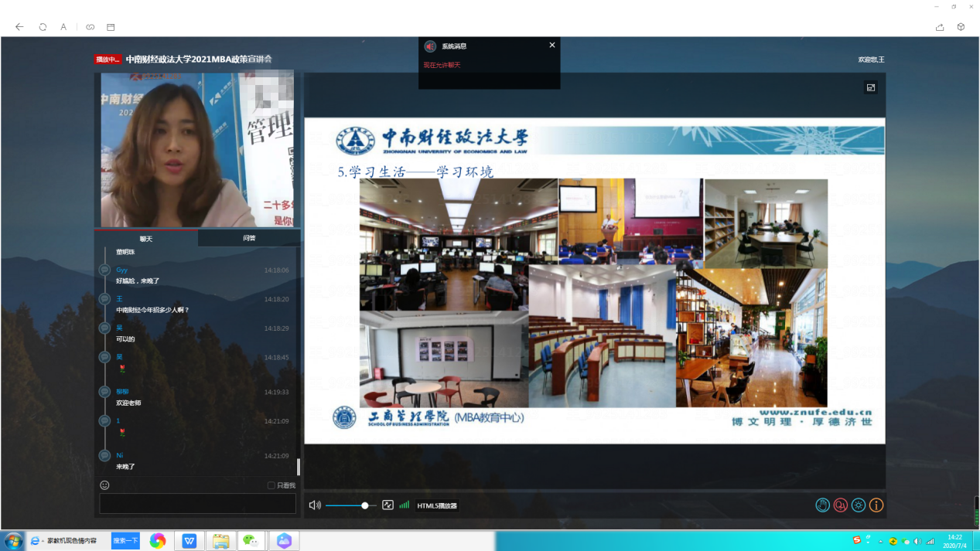Switch to the 问答 tab
The image size is (980, 551).
point(249,238)
